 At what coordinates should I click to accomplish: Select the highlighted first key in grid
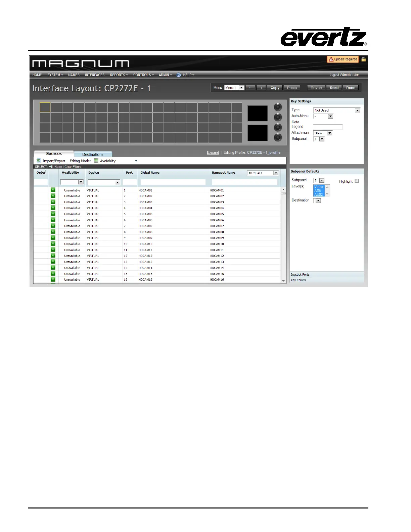[45, 107]
